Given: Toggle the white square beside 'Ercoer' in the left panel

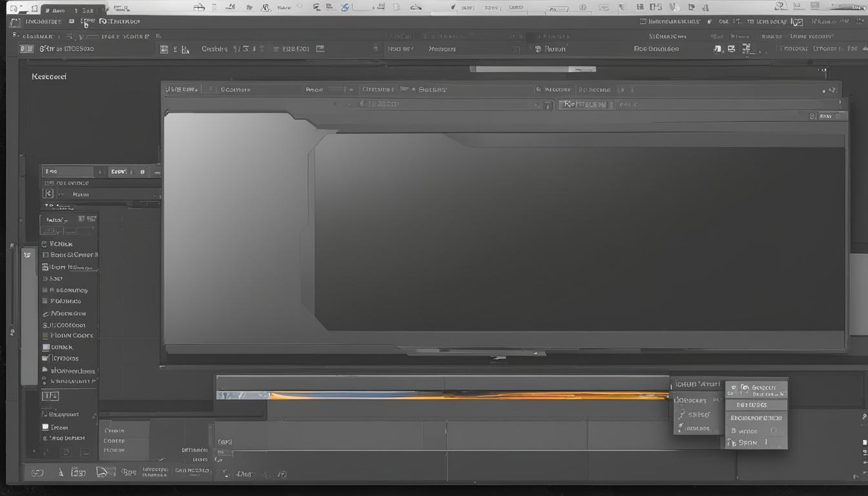Looking at the screenshot, I should (45, 427).
